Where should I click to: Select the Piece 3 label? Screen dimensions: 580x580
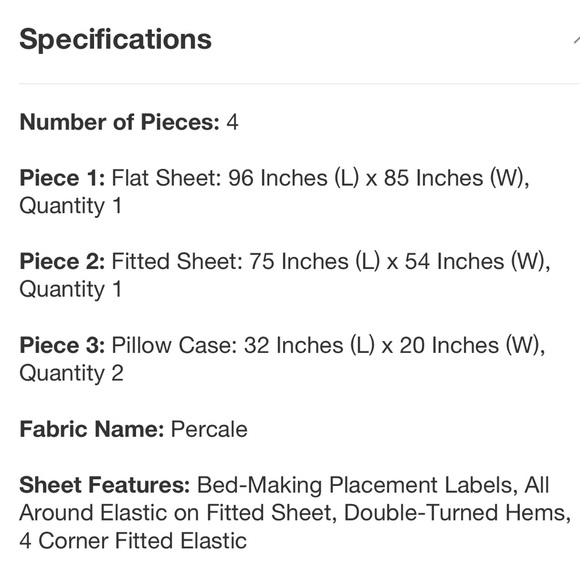pyautogui.click(x=62, y=345)
